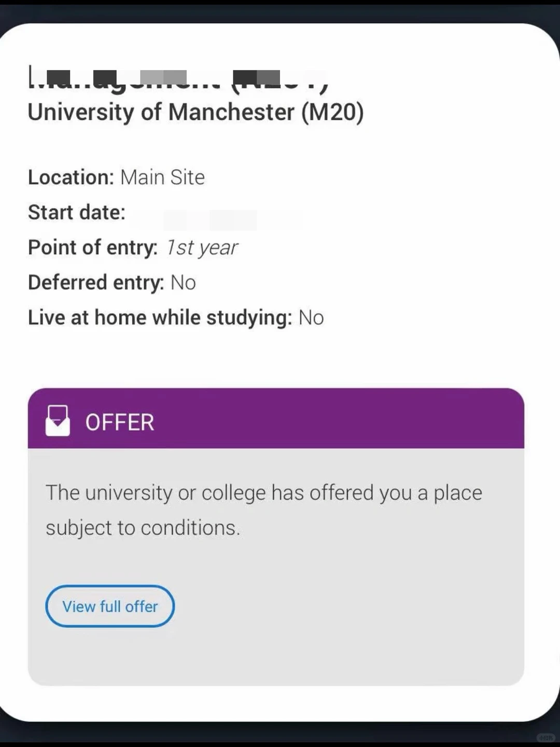This screenshot has height=747, width=560.
Task: Click the Point of entry label
Action: pos(93,247)
